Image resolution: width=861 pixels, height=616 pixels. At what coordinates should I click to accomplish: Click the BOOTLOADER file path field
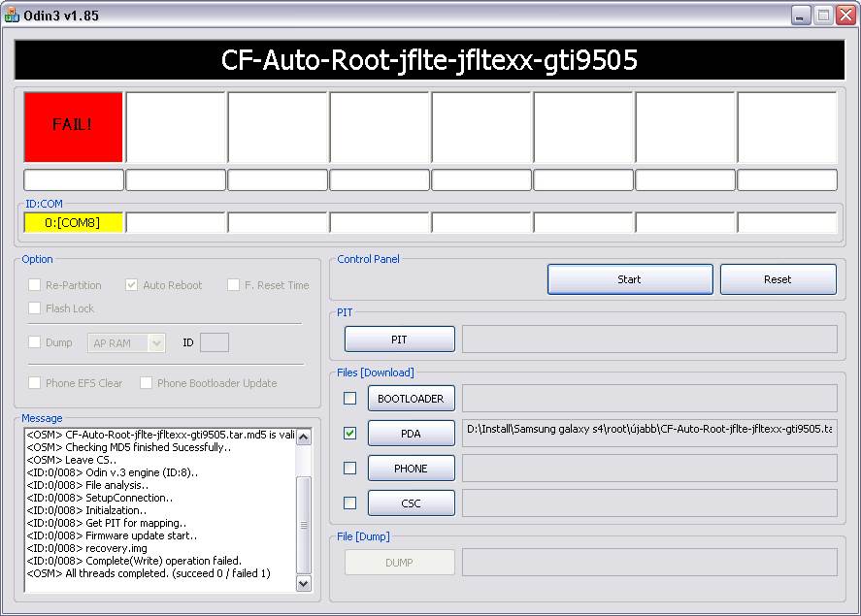point(649,399)
